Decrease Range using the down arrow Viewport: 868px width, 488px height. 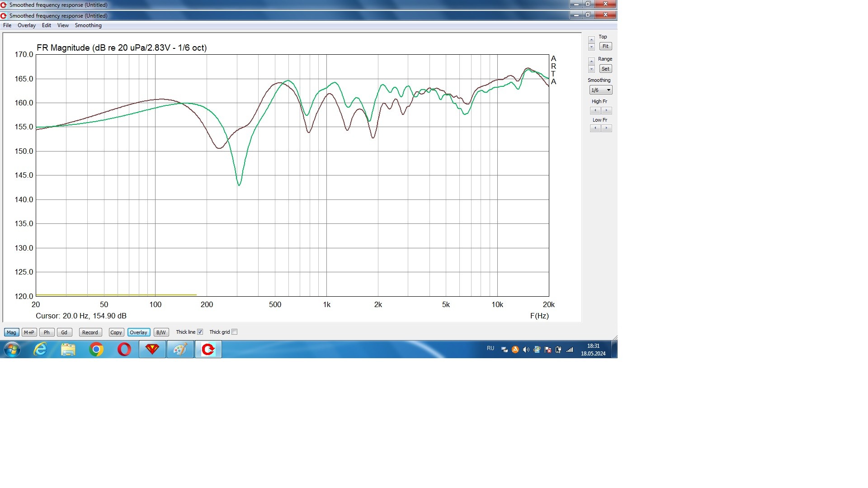click(x=591, y=70)
